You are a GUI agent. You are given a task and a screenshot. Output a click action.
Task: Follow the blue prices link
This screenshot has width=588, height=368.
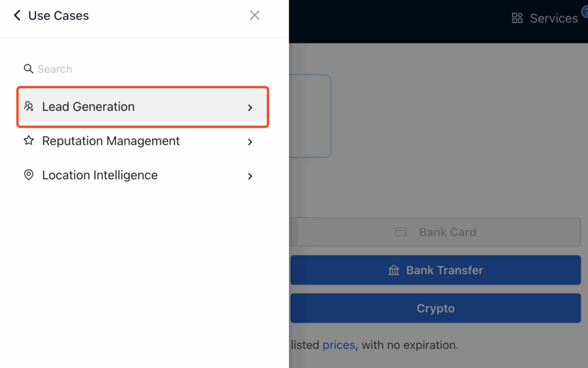point(339,345)
